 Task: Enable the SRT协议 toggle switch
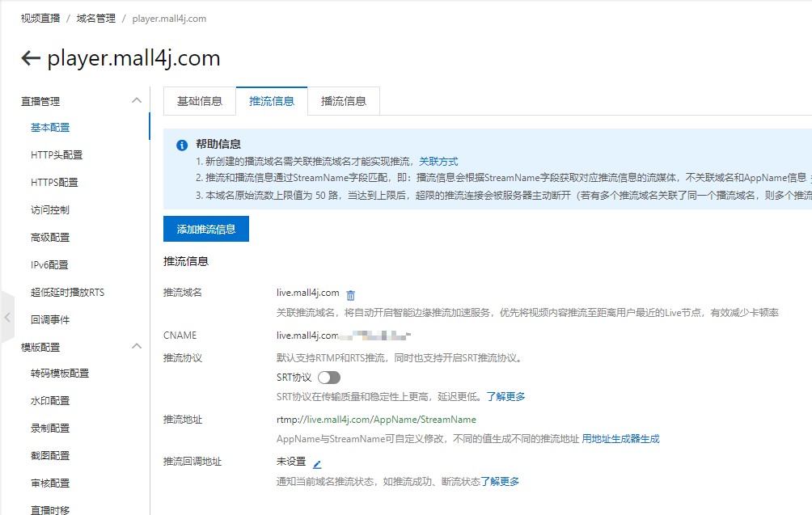point(329,378)
